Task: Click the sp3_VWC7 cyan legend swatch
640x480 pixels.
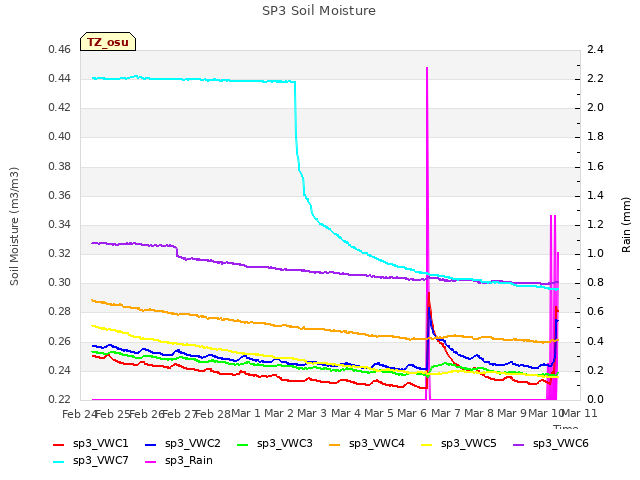Action: click(x=59, y=462)
